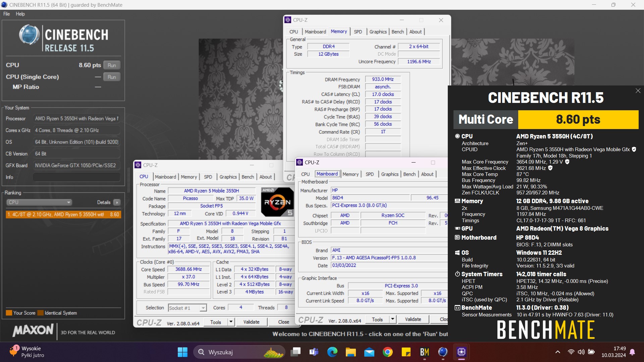Click the Cinebench logo globe

tap(29, 35)
